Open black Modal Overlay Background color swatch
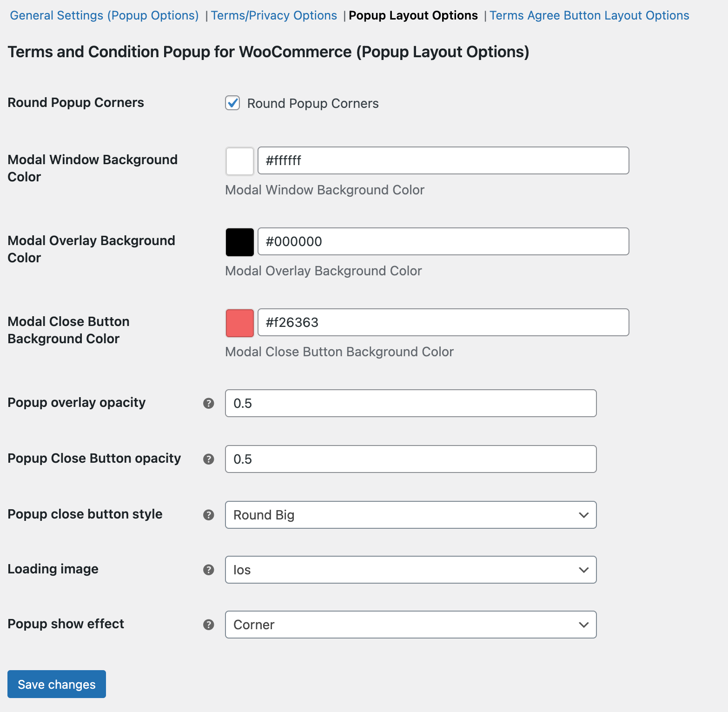Viewport: 728px width, 712px height. (240, 242)
